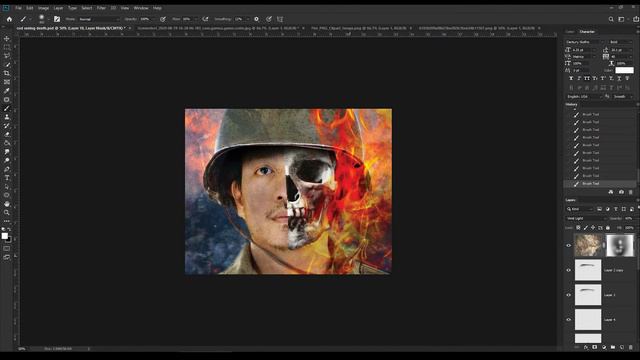Toggle lock position
This screenshot has height=360, width=640.
point(593,228)
